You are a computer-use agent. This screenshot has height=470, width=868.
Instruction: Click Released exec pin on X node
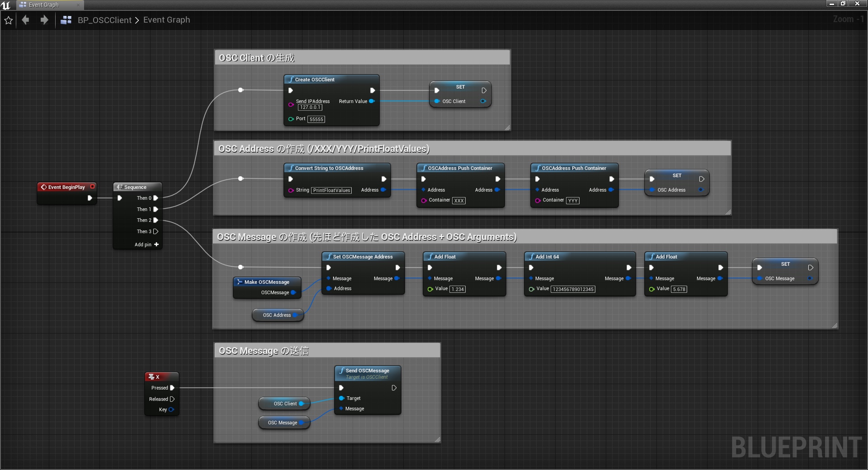172,399
